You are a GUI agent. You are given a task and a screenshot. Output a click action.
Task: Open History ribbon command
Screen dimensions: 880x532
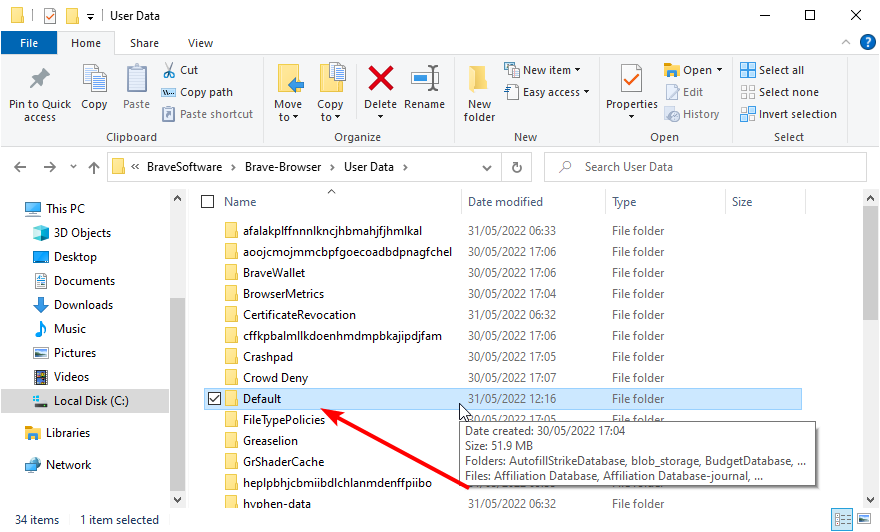(692, 114)
